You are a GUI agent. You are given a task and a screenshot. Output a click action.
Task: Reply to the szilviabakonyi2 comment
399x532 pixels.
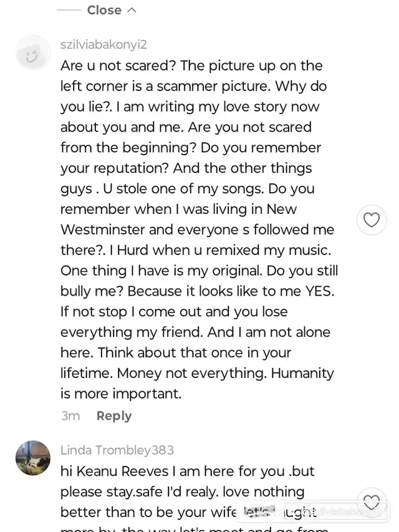[x=113, y=416]
